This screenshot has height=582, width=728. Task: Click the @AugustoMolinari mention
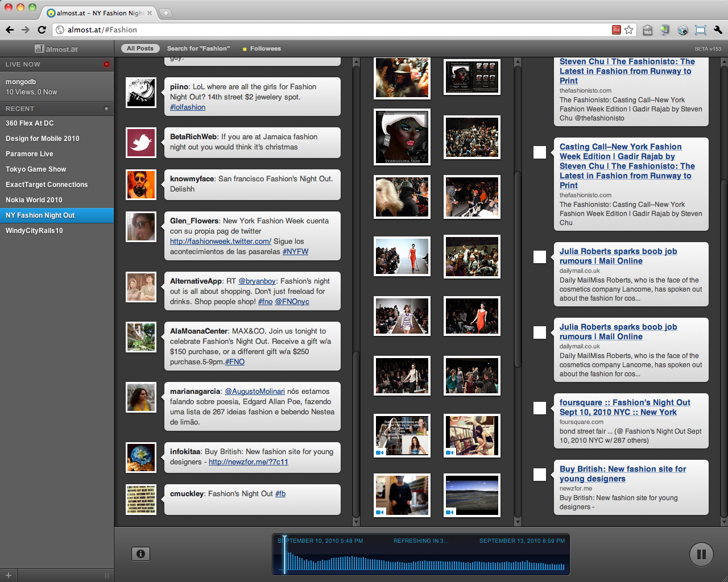(255, 392)
